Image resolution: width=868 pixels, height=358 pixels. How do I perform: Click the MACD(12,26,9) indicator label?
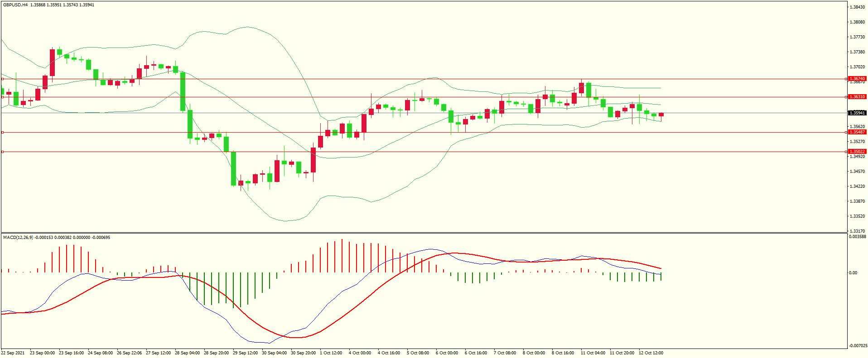pyautogui.click(x=18, y=237)
